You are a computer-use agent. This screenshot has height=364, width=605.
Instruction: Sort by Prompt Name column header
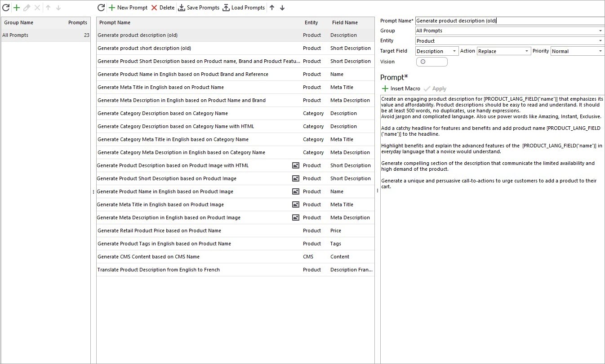115,22
